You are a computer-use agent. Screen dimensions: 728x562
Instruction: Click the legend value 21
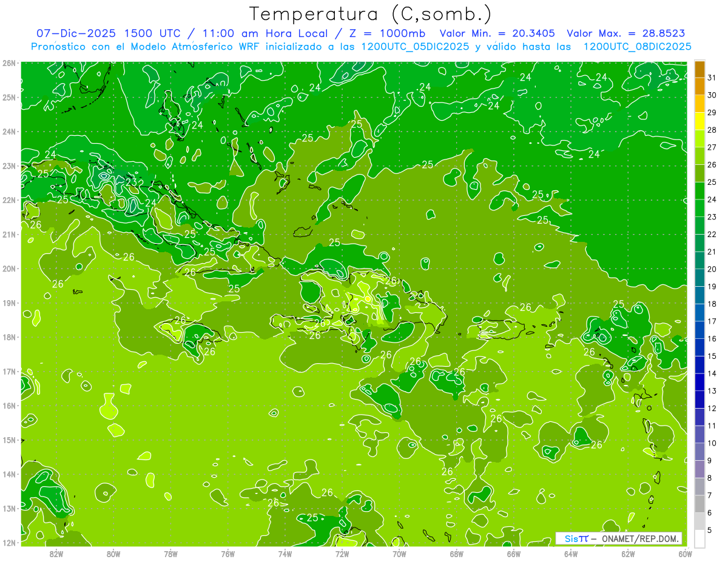712,252
